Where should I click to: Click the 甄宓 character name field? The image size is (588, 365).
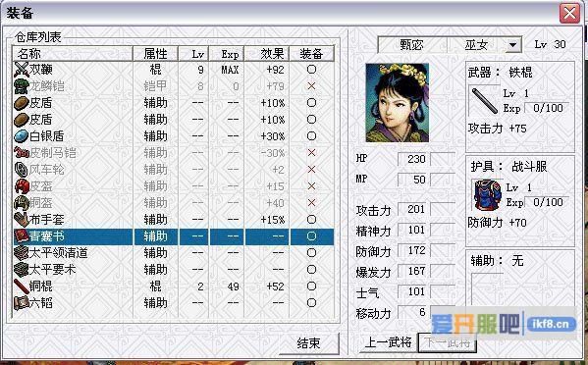click(x=412, y=45)
